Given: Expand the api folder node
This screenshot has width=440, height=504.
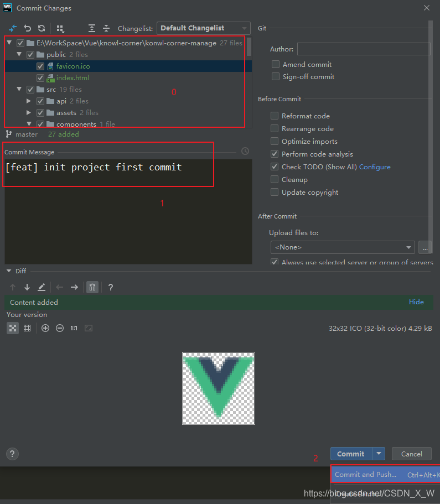Looking at the screenshot, I should [29, 101].
